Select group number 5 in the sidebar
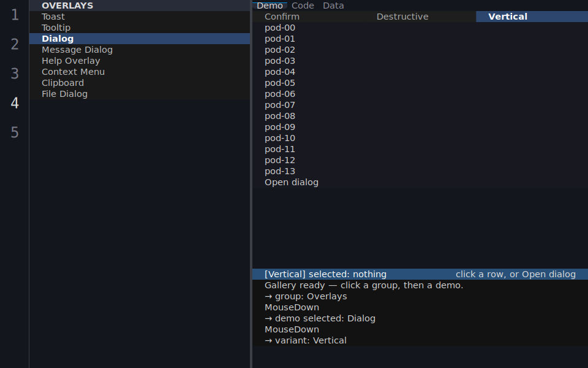The image size is (588, 368). pos(15,132)
